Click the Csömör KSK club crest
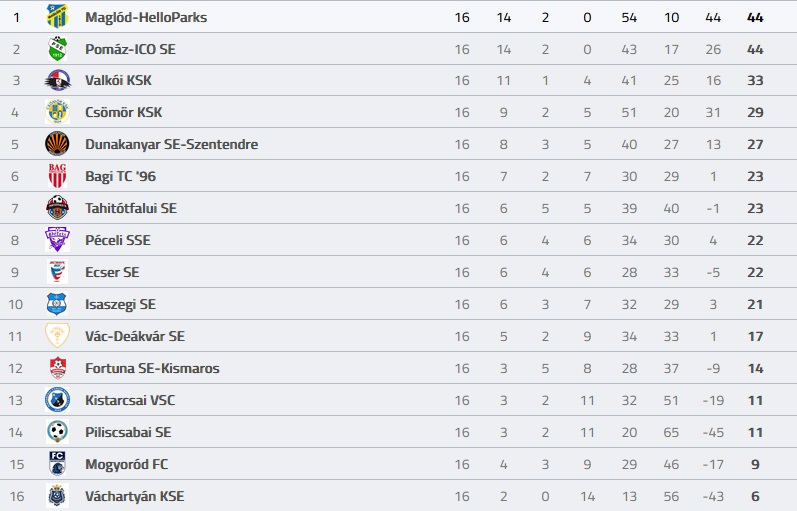 [x=57, y=113]
